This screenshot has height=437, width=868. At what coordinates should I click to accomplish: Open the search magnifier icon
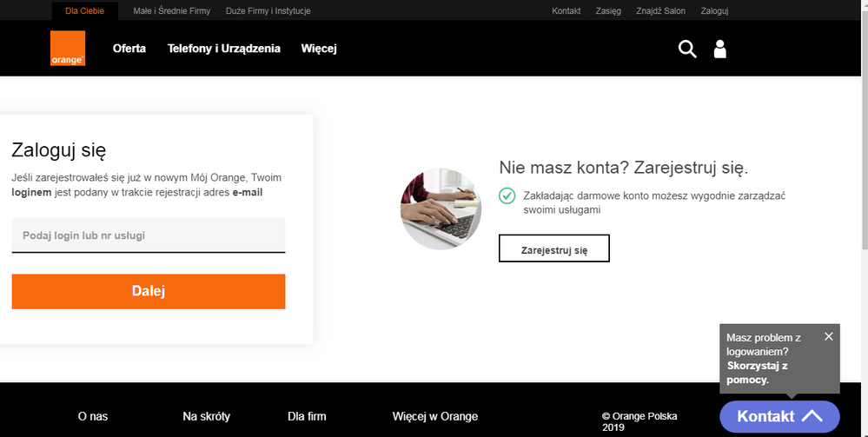(x=687, y=49)
